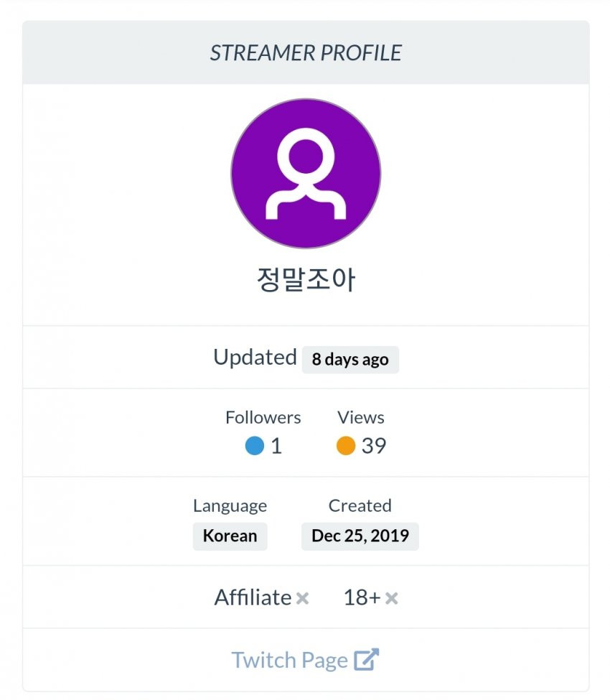Viewport: 610px width, 700px height.
Task: Click the orange Views dot
Action: (x=346, y=446)
